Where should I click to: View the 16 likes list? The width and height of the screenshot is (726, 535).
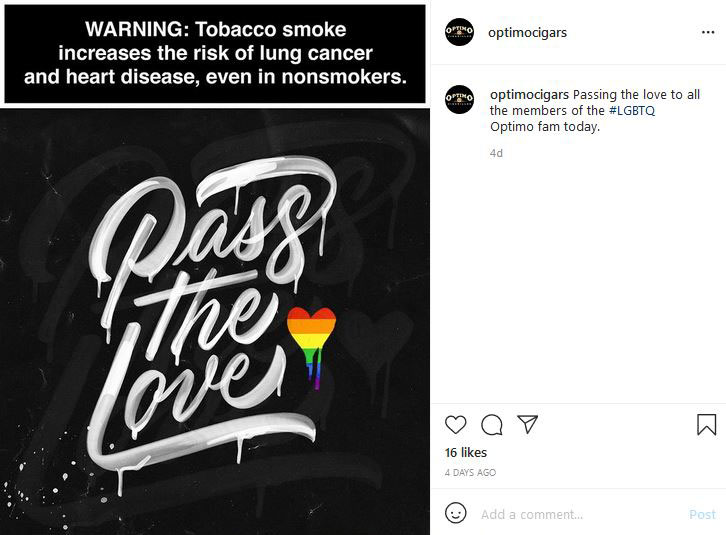(x=466, y=453)
